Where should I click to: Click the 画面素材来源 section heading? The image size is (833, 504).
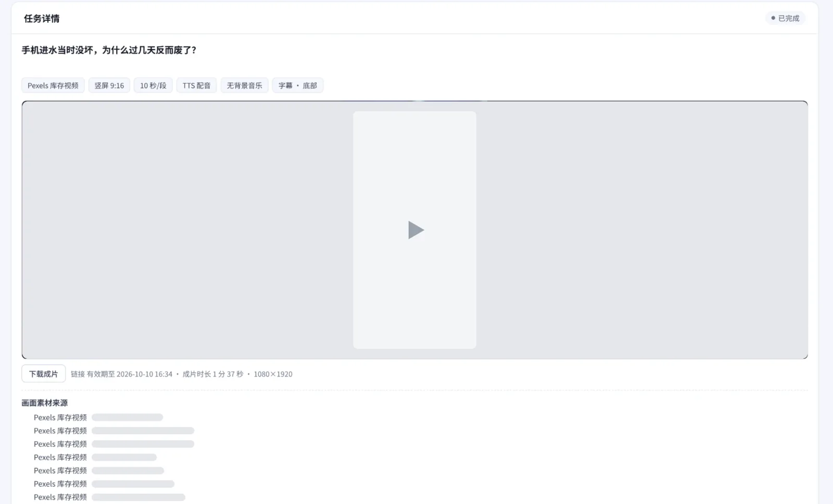point(45,403)
